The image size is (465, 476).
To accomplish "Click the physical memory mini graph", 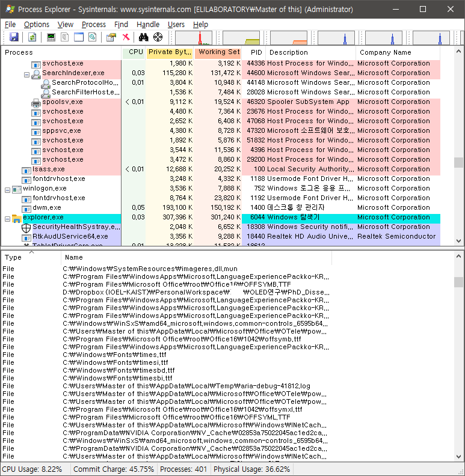I will [289, 38].
